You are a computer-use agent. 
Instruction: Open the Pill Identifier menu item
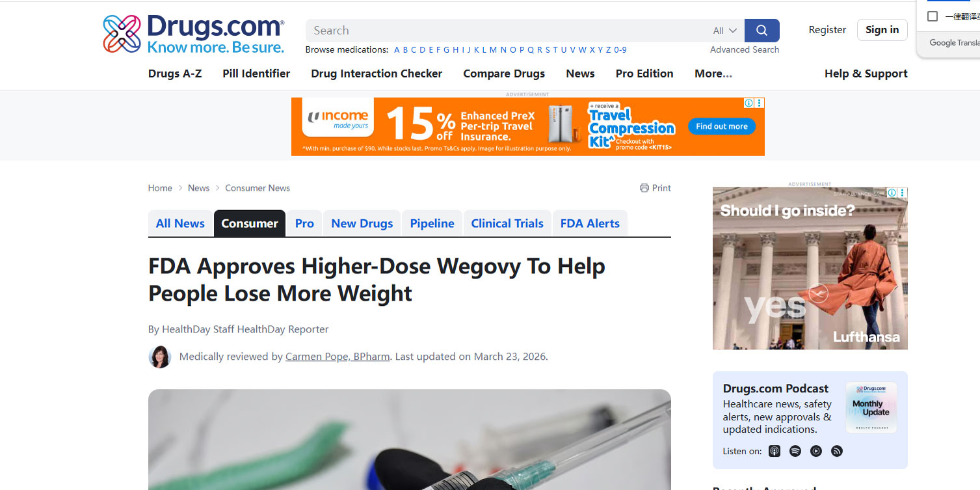256,74
